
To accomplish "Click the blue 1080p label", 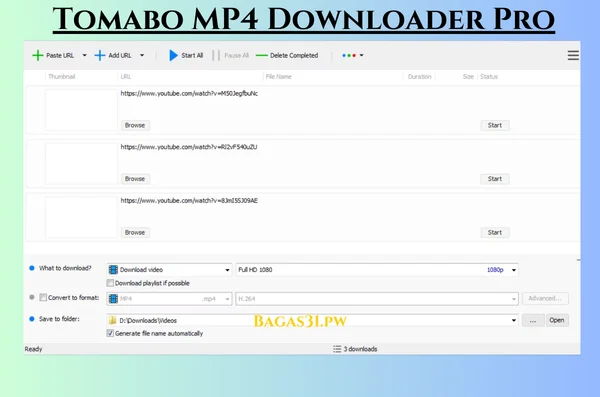I will (495, 270).
